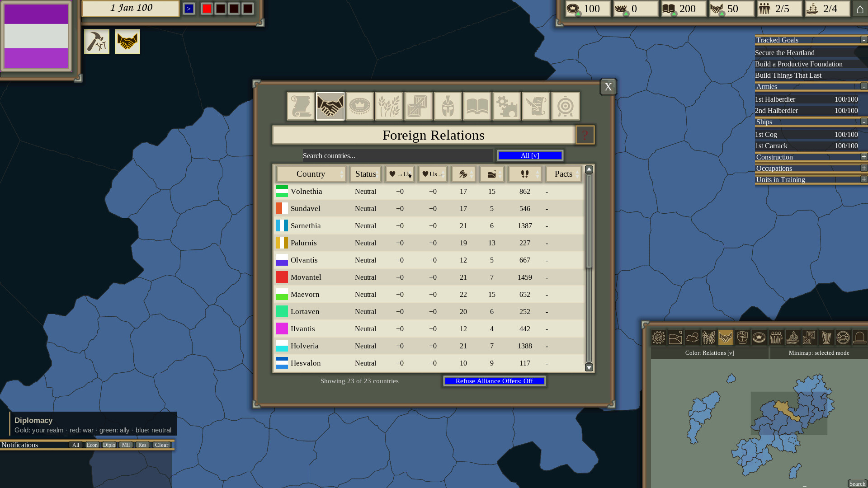868x488 pixels.
Task: Select the mountain emblem map mode icon
Action: pyautogui.click(x=843, y=338)
